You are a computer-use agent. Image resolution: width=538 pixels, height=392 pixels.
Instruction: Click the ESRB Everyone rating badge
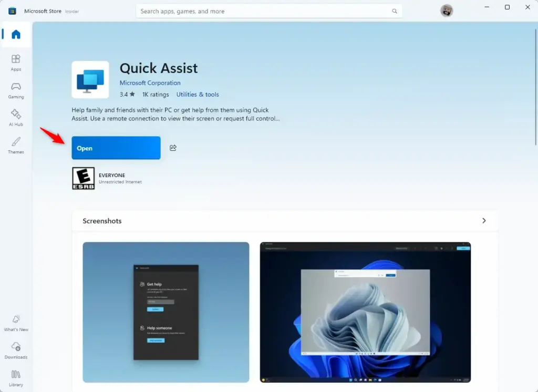84,178
